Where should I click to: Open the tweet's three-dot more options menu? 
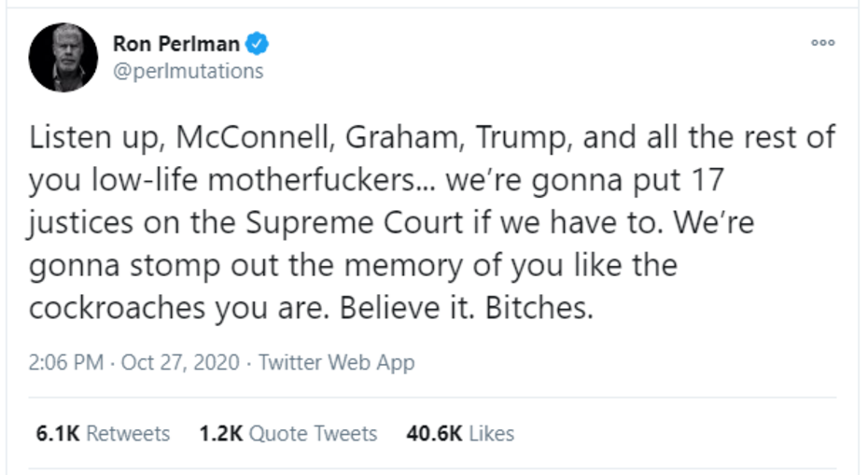[x=821, y=43]
